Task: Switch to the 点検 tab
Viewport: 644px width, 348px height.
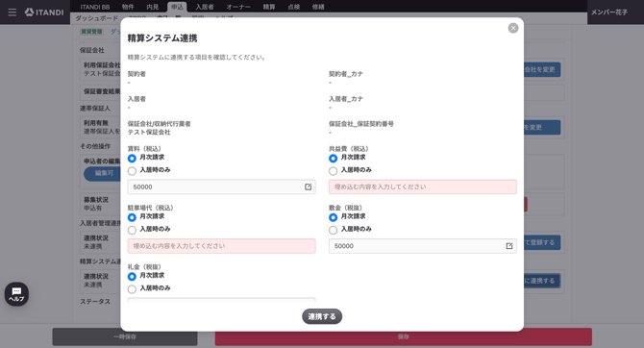Action: point(294,7)
